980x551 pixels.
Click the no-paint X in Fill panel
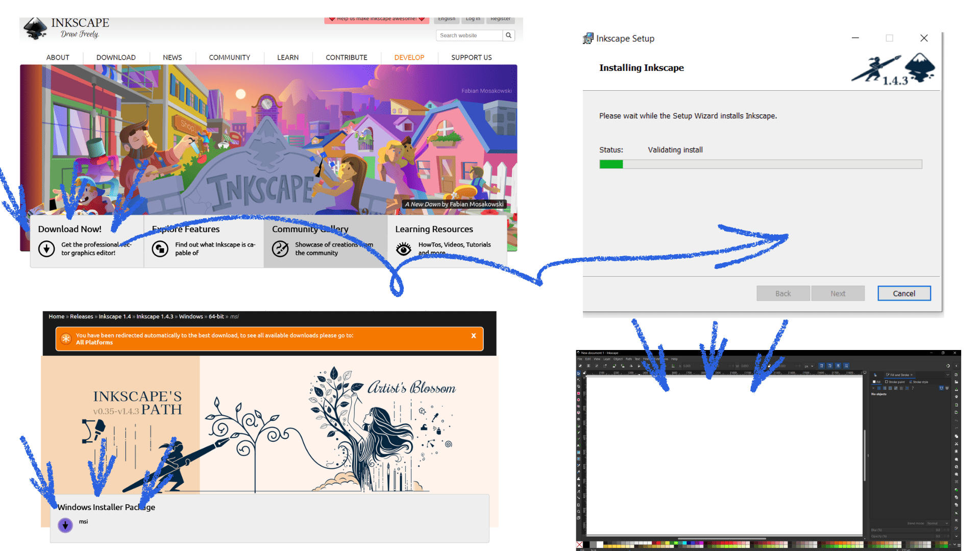(x=873, y=388)
